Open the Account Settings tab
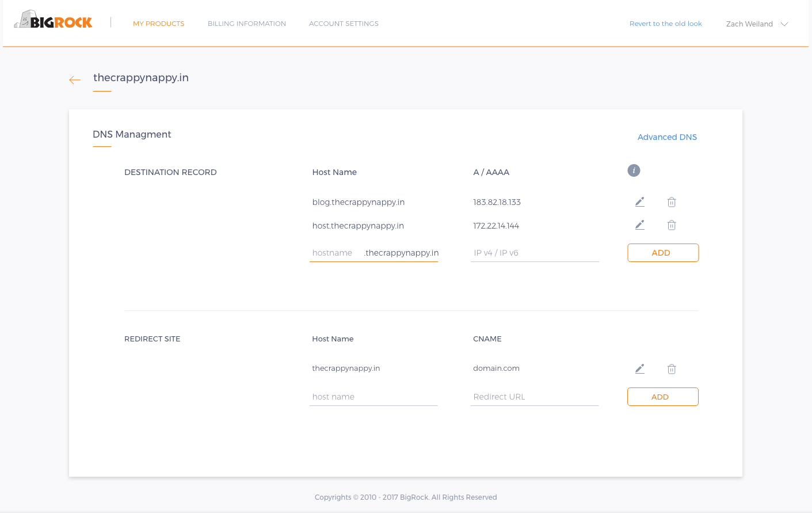 344,24
